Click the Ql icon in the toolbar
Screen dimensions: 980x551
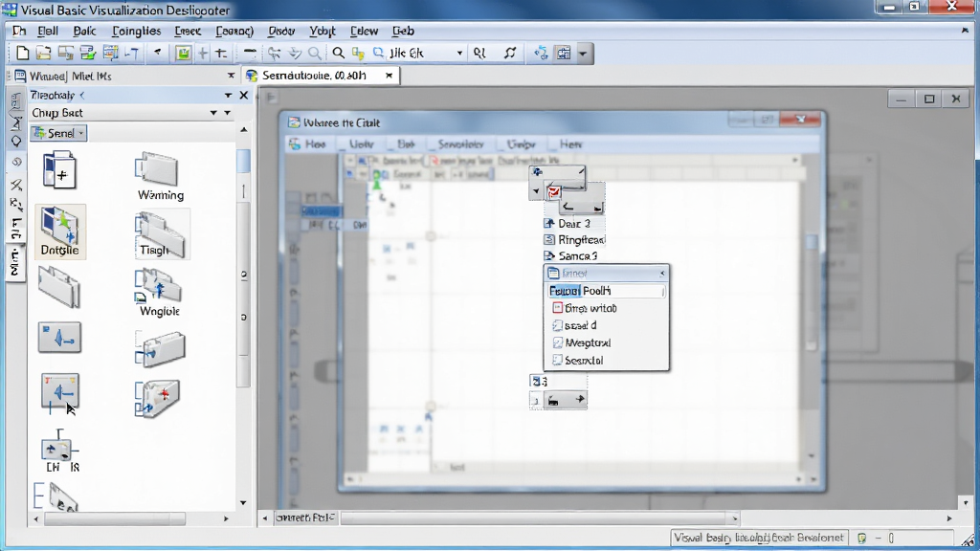coord(479,54)
